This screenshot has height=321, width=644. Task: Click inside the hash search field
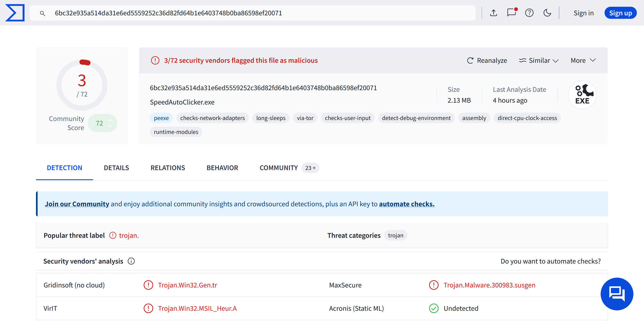225,13
